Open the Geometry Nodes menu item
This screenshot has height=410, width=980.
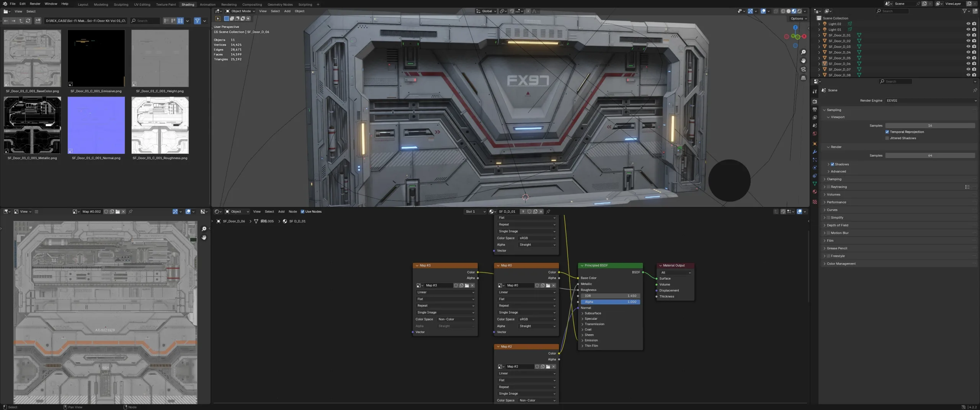click(x=280, y=4)
